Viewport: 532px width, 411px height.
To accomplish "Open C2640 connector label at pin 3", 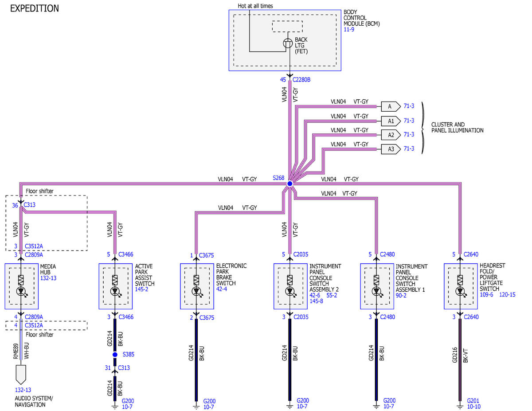I will [x=471, y=317].
